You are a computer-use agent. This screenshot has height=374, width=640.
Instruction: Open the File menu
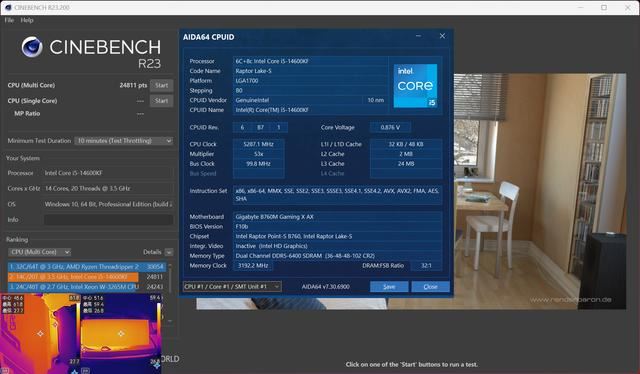pos(9,20)
